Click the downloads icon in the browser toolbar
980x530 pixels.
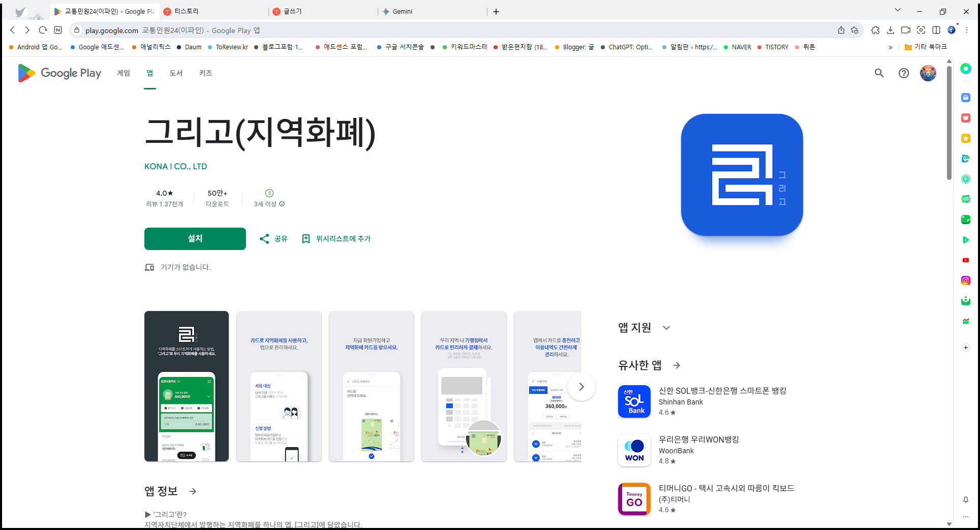point(891,30)
